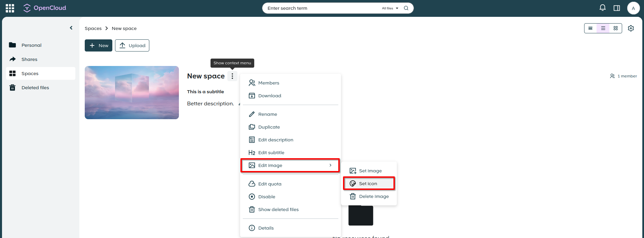Screen dimensions: 644x238
Task: Select Set icon from submenu
Action: (369, 183)
